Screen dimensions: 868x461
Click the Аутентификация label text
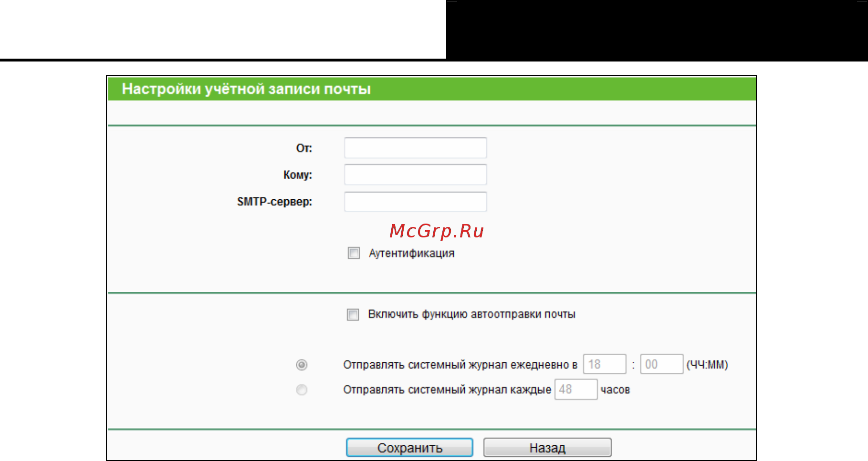tap(411, 253)
